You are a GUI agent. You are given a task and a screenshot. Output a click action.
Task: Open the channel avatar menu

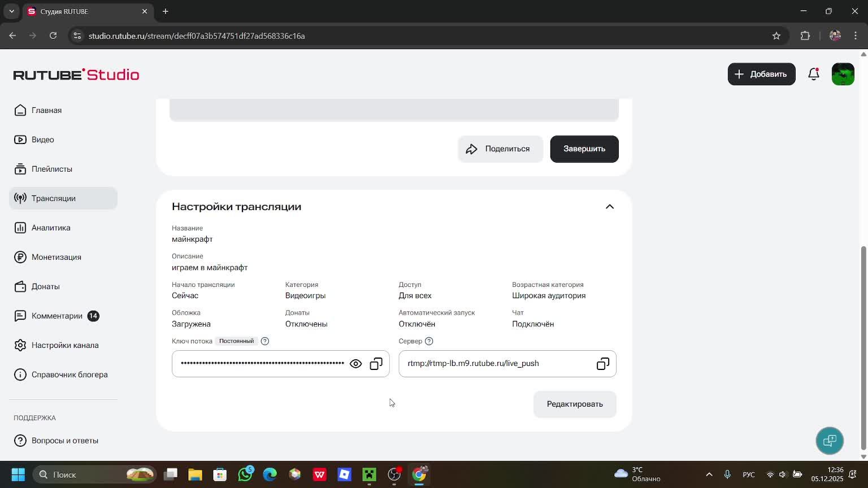(x=843, y=74)
